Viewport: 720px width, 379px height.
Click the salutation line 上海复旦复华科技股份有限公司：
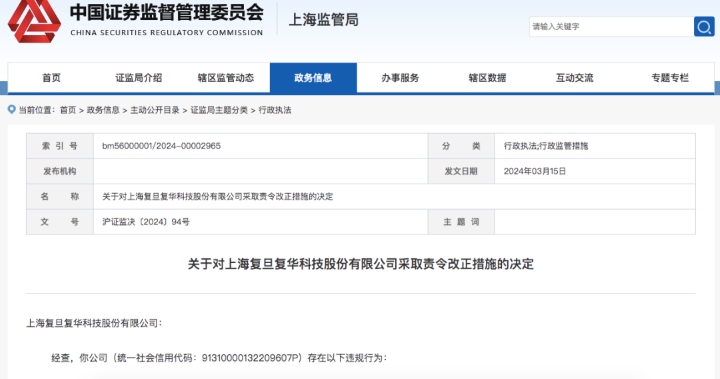(x=94, y=323)
